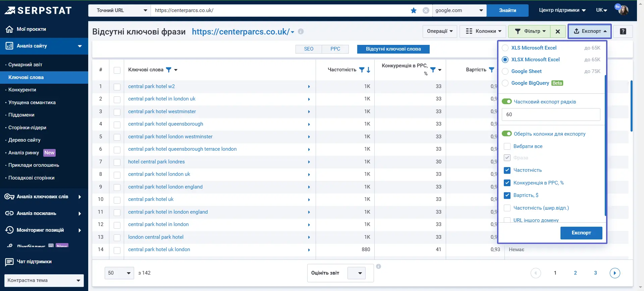Click the site analysis chart icon
Screen dimensions: 644x291
pos(9,46)
